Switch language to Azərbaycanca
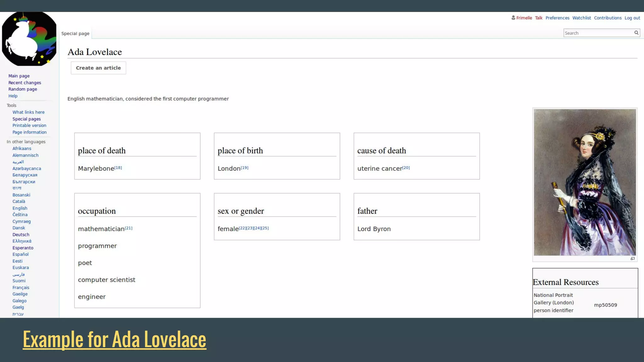 [27, 168]
